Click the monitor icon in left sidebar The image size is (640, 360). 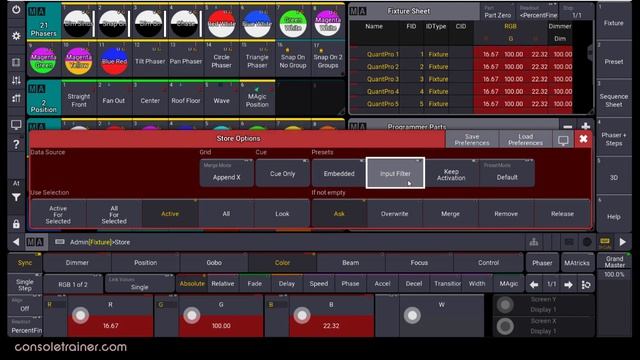point(16,125)
